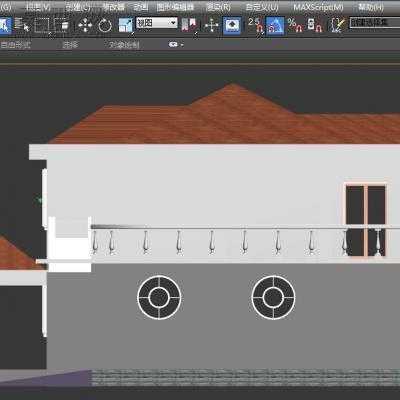Open the 创建(C) menu

[x=78, y=7]
